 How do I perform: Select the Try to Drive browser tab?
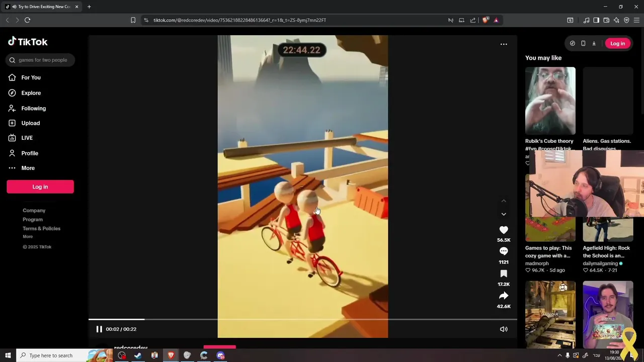[x=42, y=7]
